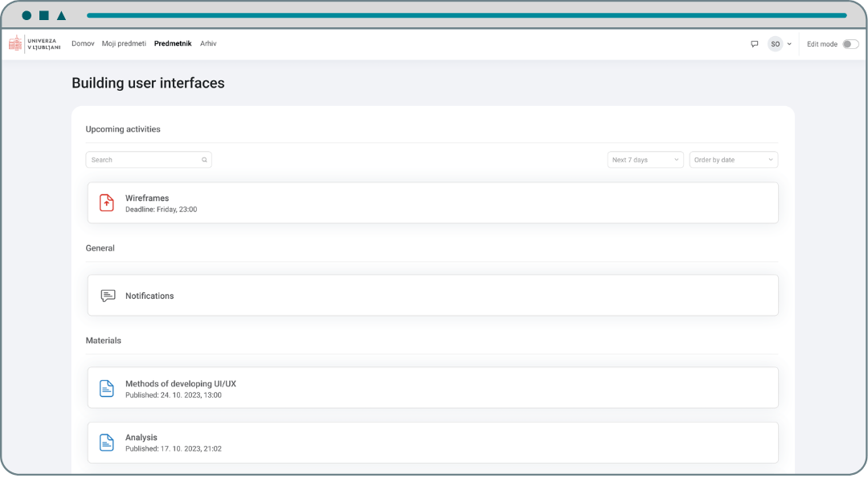Click the red Wireframes upload file icon
868x482 pixels.
[107, 203]
